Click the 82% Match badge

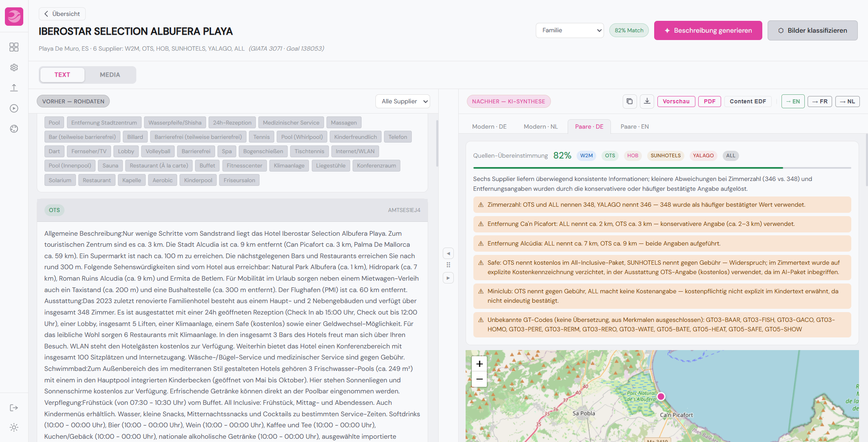pos(629,30)
